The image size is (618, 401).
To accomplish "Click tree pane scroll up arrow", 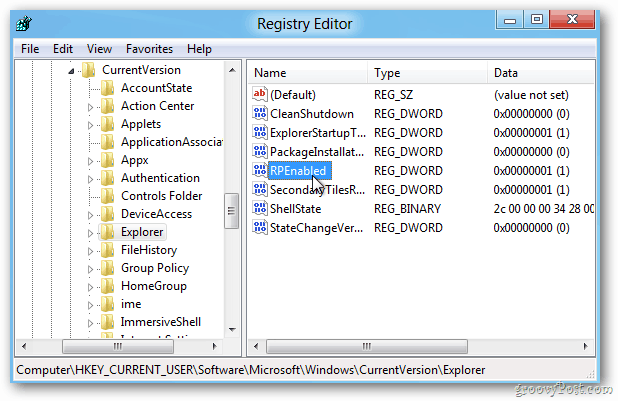I will (232, 70).
